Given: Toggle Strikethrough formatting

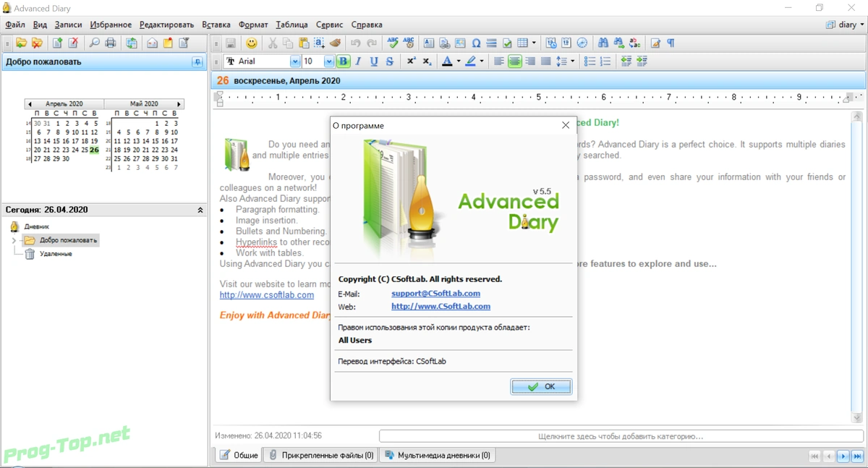Looking at the screenshot, I should click(390, 61).
